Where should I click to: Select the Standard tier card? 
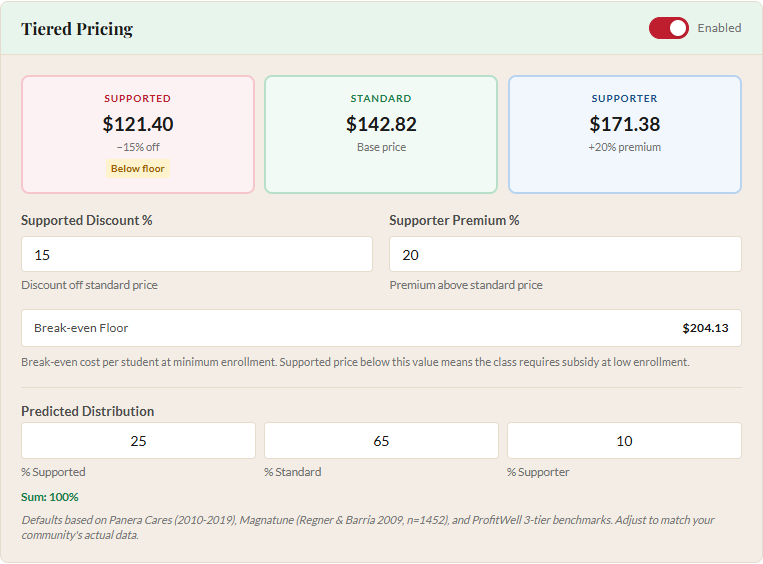381,134
